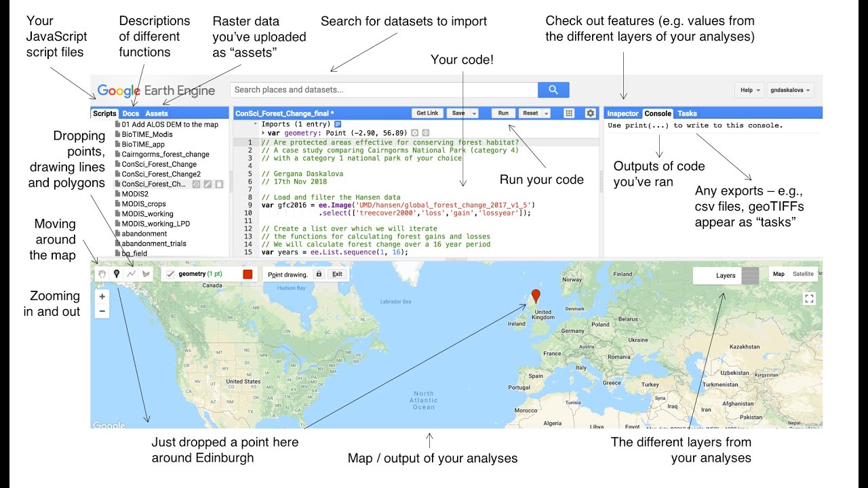This screenshot has height=488, width=868.
Task: Open the abandonment script
Action: pos(140,233)
